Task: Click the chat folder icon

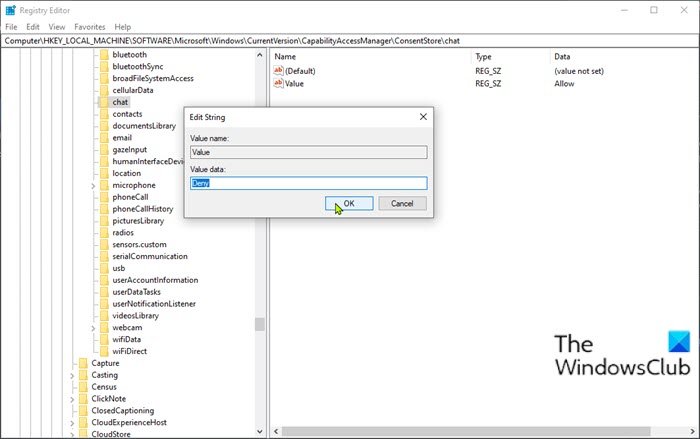Action: coord(104,102)
